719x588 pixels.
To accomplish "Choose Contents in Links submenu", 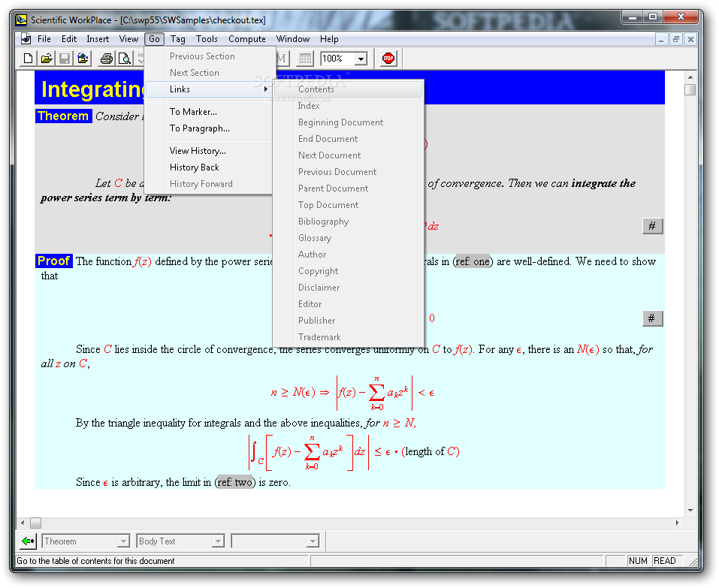I will [348, 89].
